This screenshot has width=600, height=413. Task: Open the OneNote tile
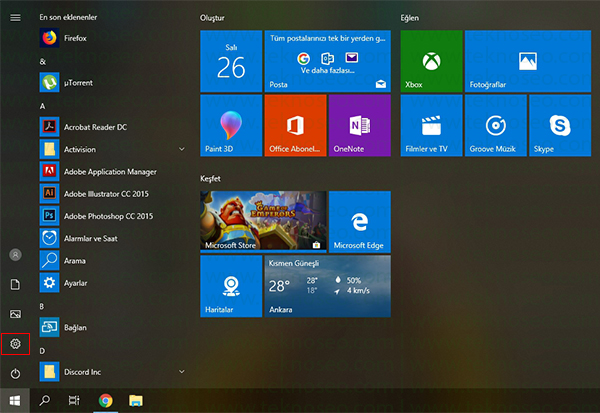point(360,126)
